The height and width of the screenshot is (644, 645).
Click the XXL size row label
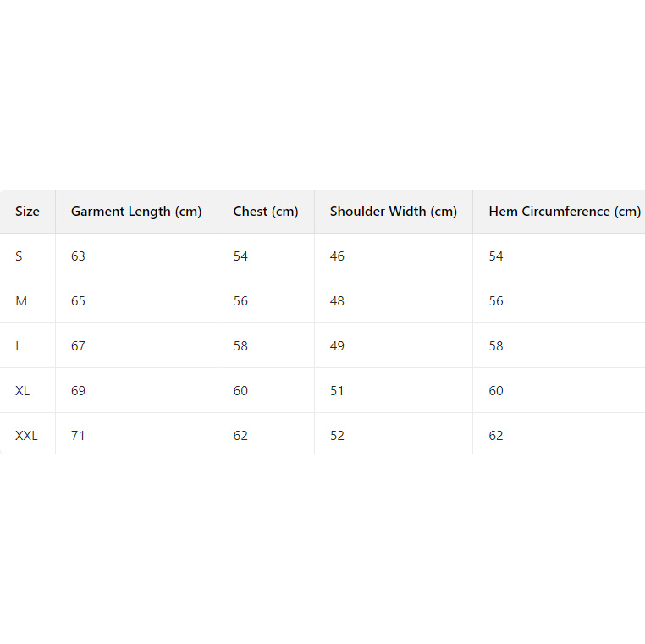[26, 436]
